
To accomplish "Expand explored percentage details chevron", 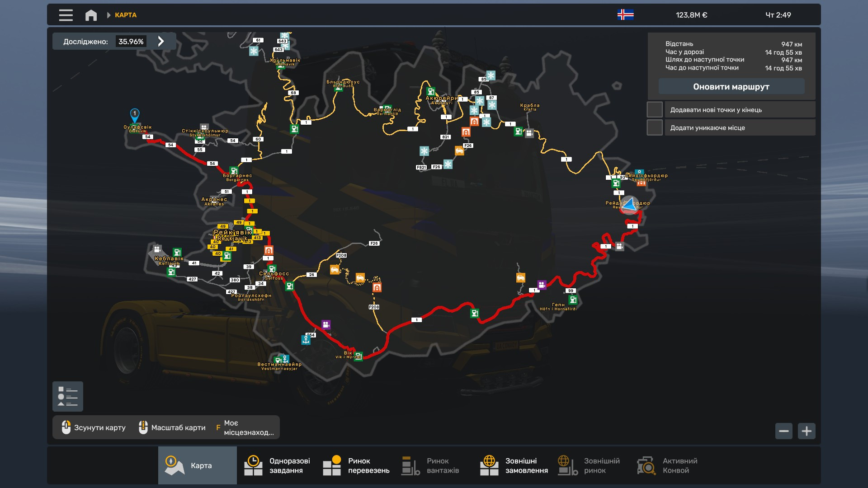I will coord(161,41).
